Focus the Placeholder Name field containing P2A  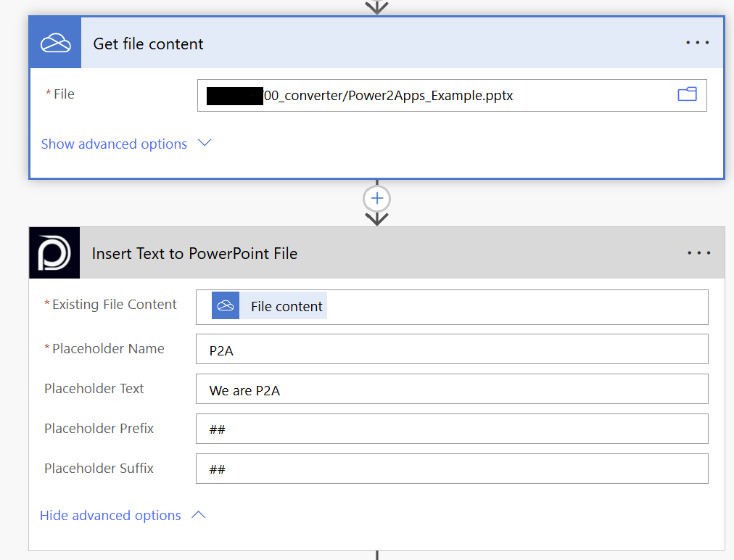click(x=451, y=350)
